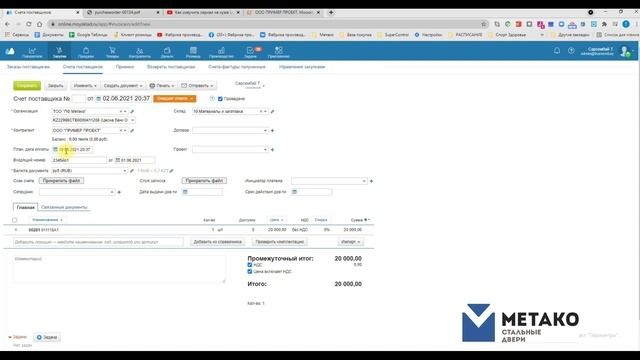Image resolution: width=640 pixels, height=360 pixels.
Task: Select the Главная tab
Action: [x=25, y=207]
